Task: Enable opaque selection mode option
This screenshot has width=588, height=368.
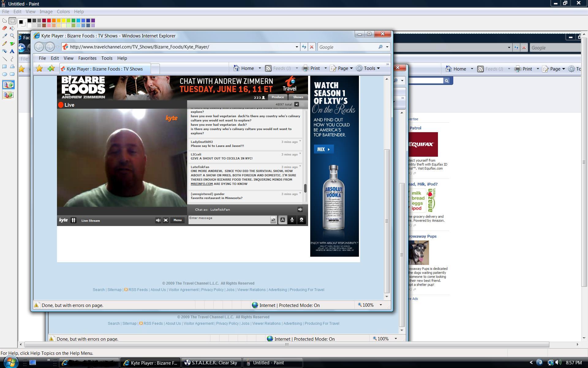Action: click(9, 85)
